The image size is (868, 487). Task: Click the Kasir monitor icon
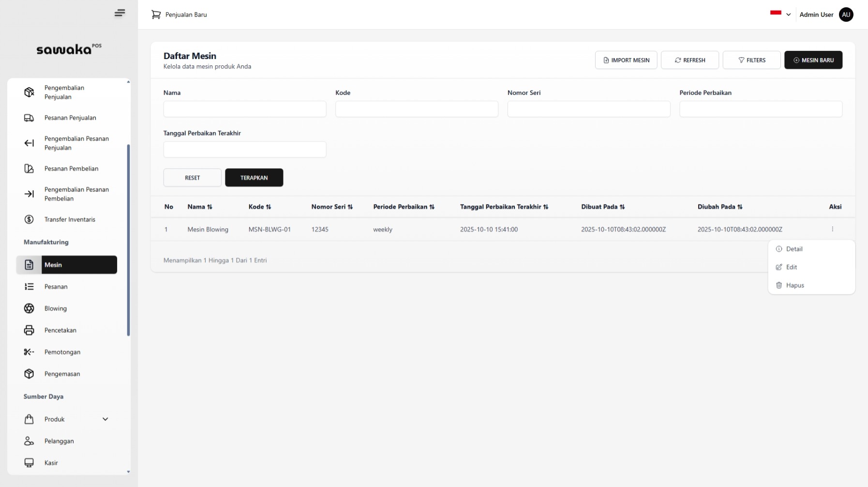(x=29, y=463)
